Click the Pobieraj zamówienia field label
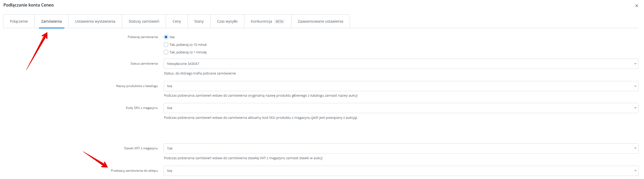This screenshot has width=644, height=179. click(143, 37)
